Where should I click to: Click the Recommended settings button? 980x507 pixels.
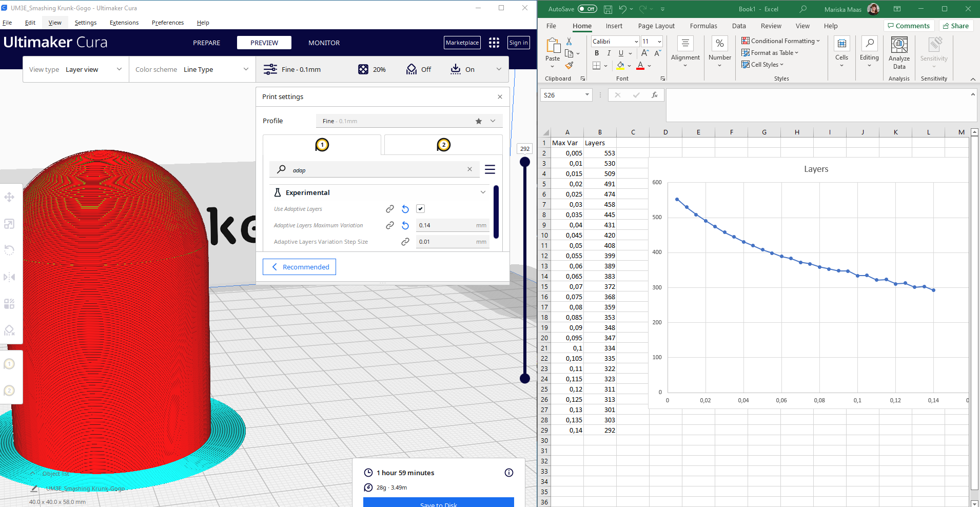299,266
